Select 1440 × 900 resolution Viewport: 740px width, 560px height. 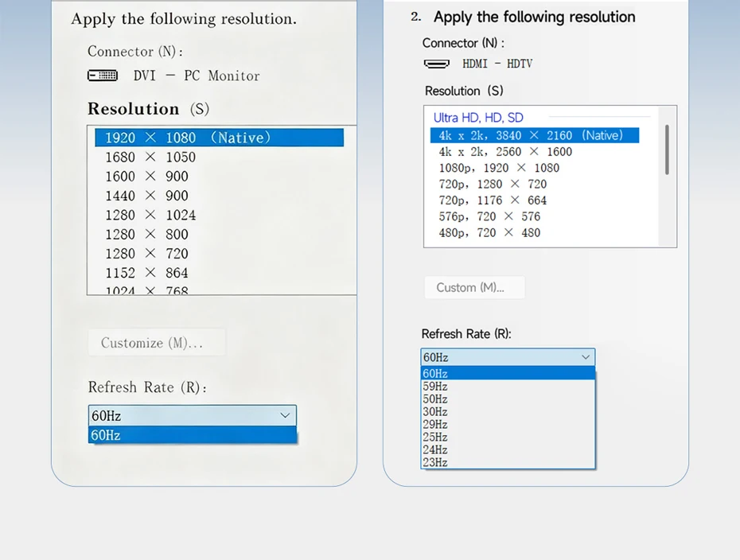click(146, 196)
